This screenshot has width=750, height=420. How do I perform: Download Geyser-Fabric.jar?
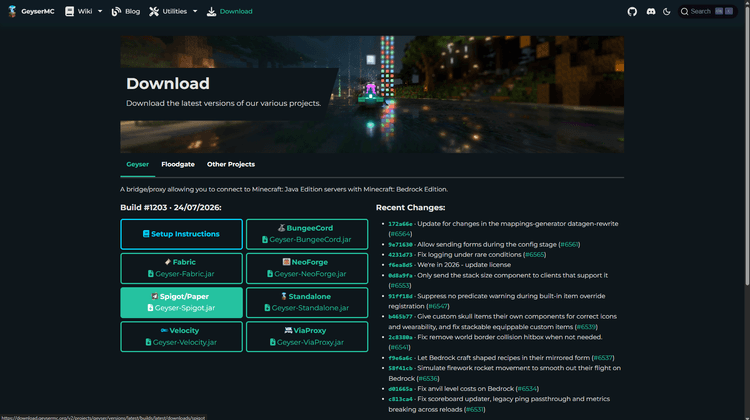[x=181, y=268]
